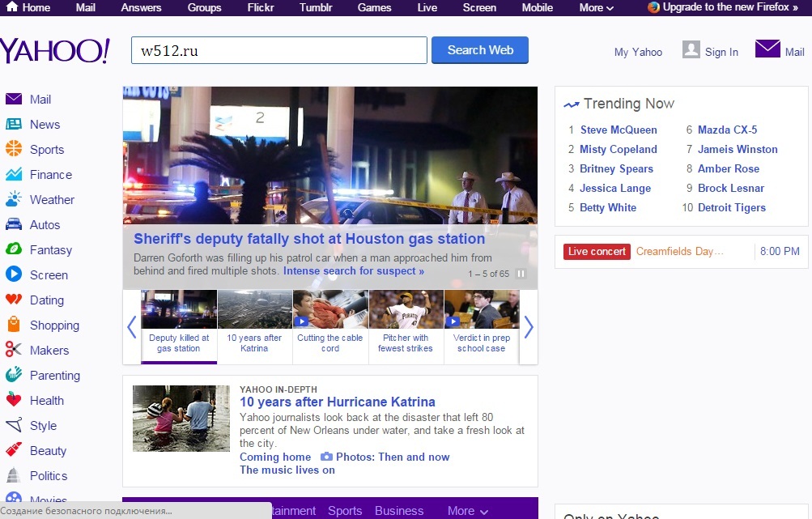This screenshot has width=812, height=519.
Task: Click the Health heart-apple icon in sidebar
Action: click(14, 399)
